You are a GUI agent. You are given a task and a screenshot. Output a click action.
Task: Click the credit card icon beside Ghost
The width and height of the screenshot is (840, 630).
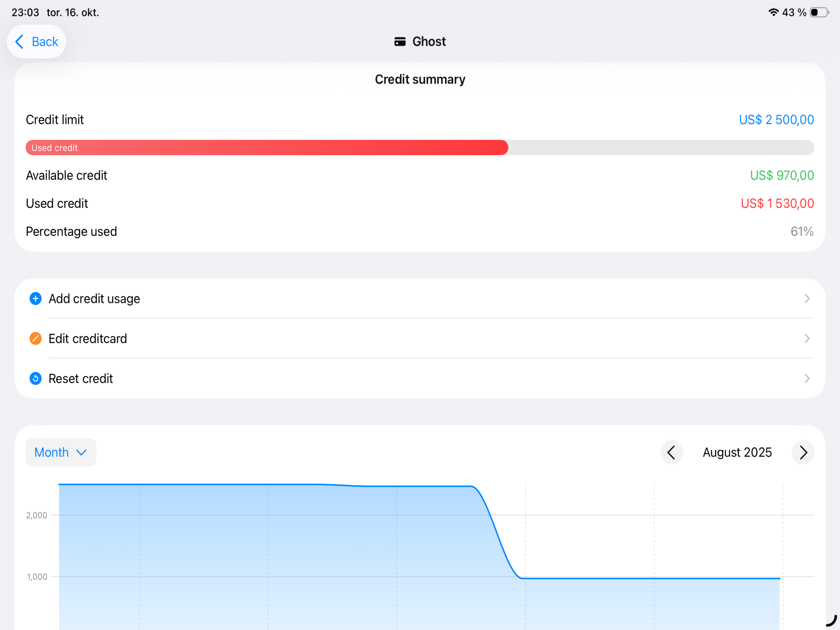[400, 42]
